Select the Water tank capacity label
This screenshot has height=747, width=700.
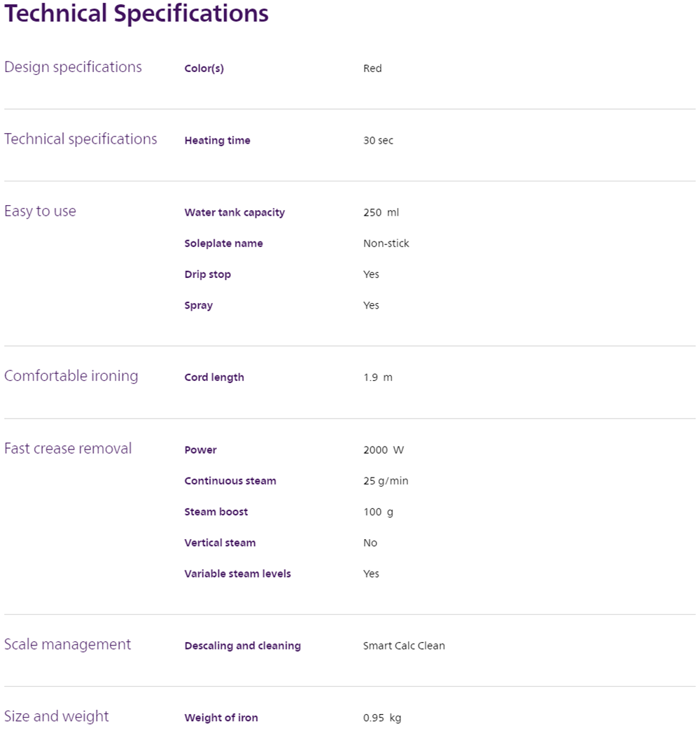[x=234, y=213]
